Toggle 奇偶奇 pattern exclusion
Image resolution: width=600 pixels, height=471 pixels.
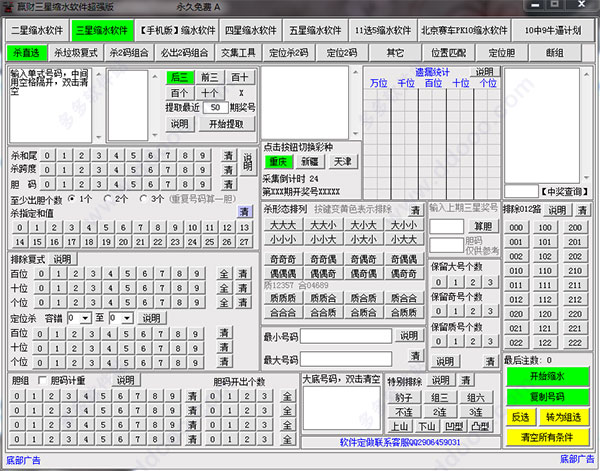point(364,259)
